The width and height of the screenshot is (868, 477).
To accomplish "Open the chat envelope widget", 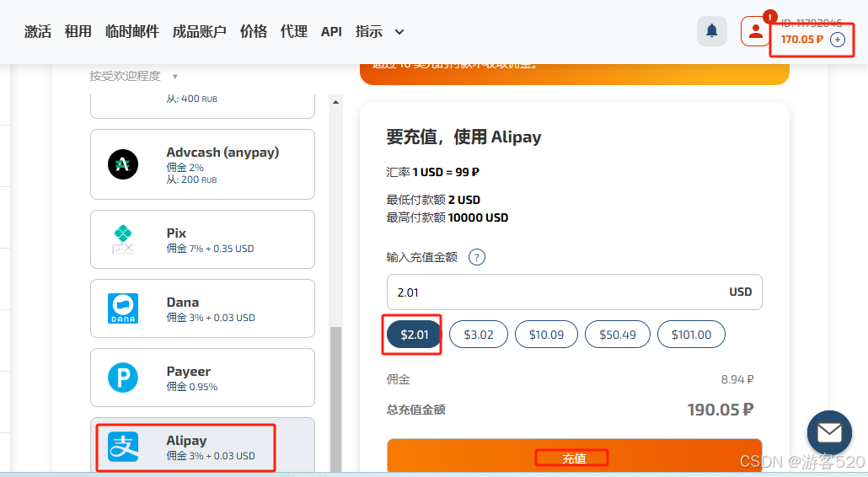I will coord(829,432).
